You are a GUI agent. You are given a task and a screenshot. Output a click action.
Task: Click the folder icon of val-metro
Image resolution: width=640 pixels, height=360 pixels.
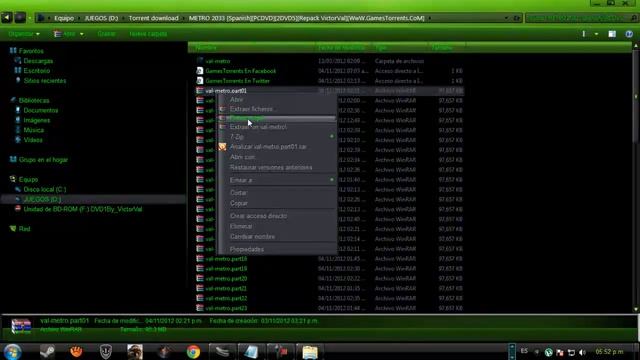coord(200,61)
